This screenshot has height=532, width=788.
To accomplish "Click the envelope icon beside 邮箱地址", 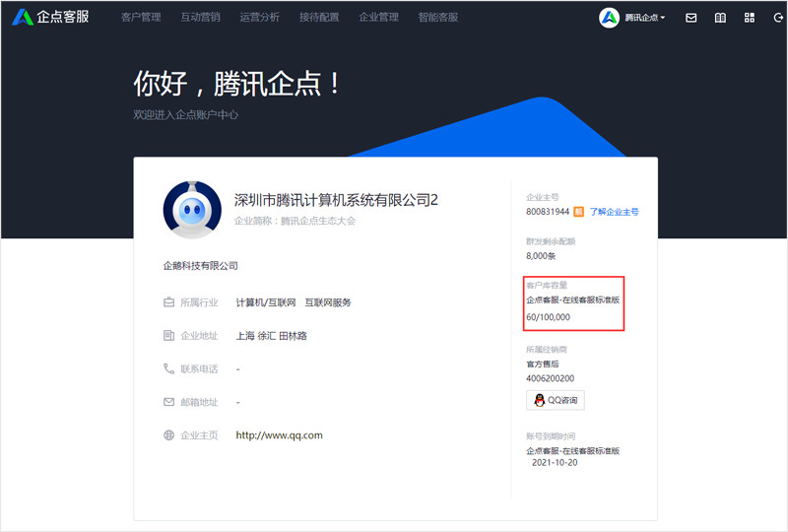I will click(x=168, y=402).
